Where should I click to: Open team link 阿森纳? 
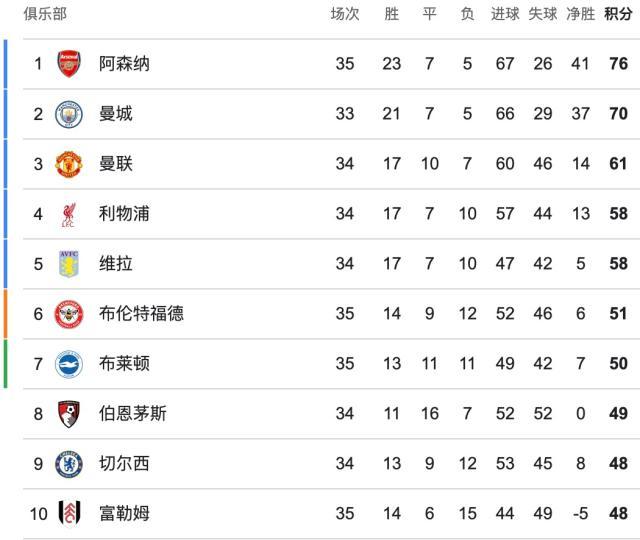[x=124, y=64]
